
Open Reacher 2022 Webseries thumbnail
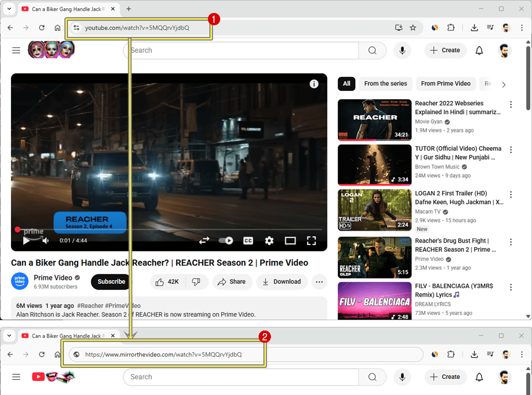pos(375,120)
